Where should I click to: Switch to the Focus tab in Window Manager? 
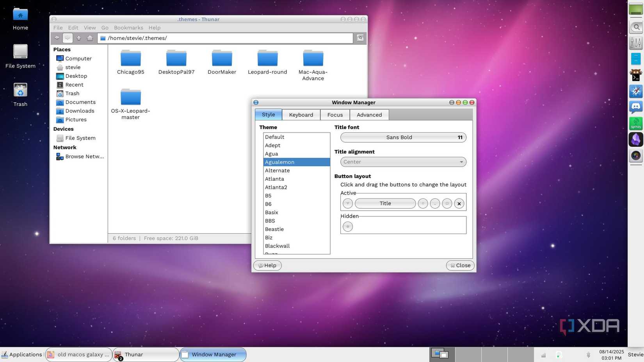tap(334, 114)
